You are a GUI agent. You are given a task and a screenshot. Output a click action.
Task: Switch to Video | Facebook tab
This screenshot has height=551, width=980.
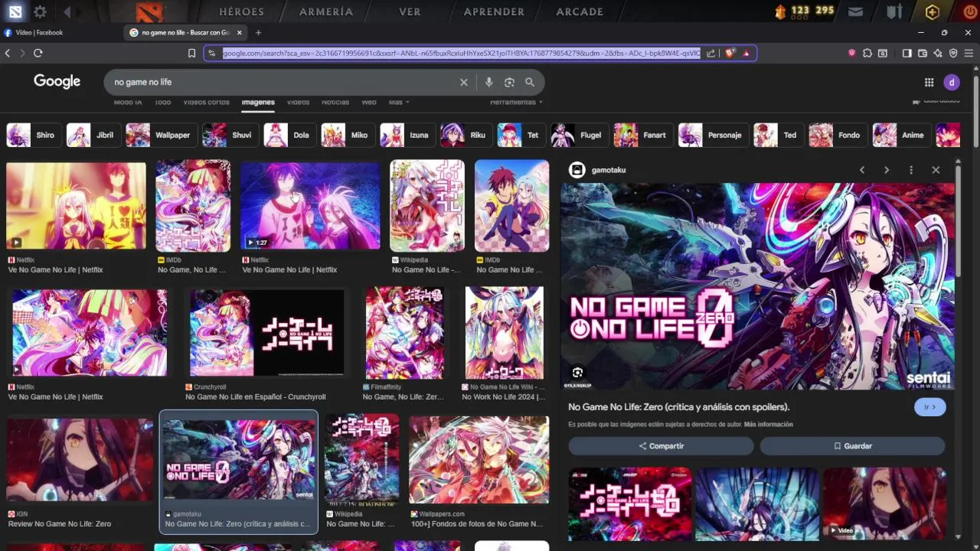point(61,33)
